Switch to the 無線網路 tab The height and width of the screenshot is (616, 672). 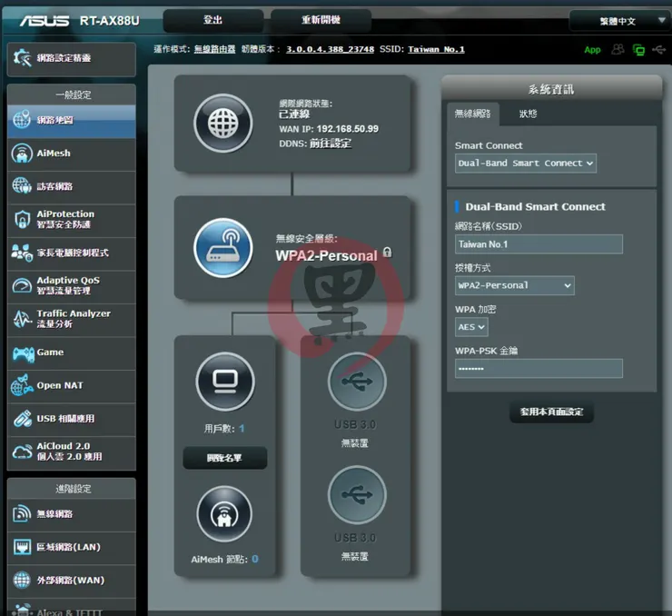(473, 114)
